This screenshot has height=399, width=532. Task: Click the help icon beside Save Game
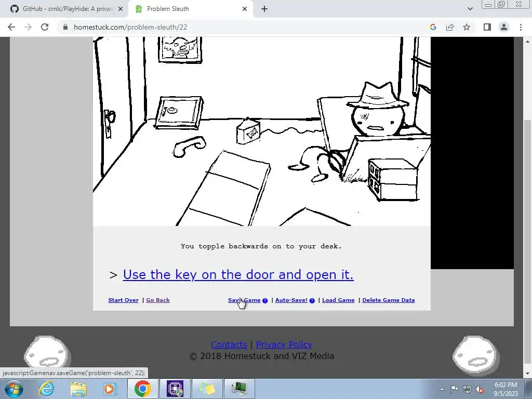265,301
